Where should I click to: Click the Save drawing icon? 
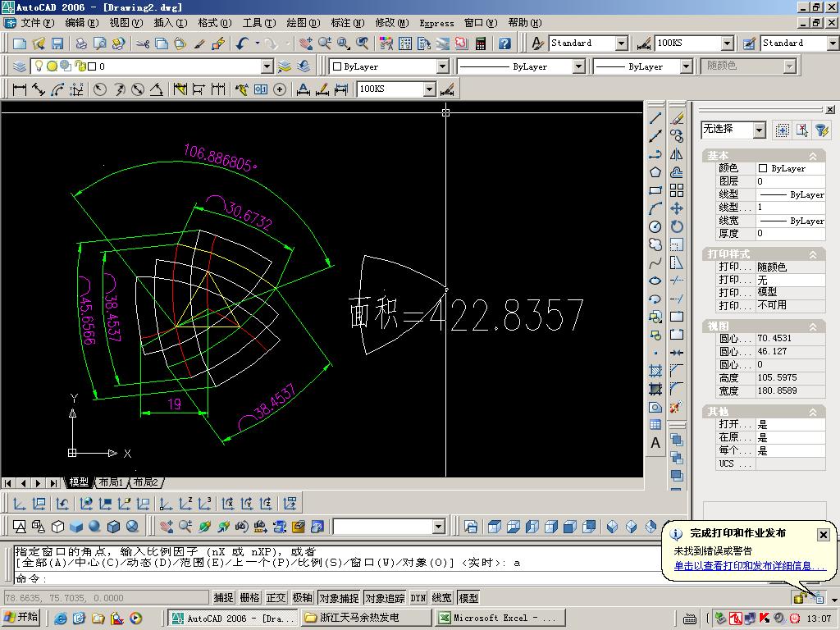point(57,43)
